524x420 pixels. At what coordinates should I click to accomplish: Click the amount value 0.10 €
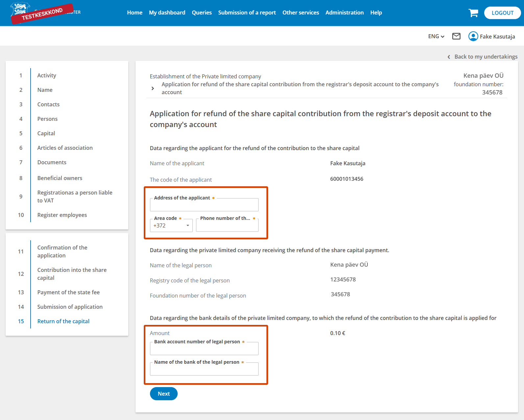(x=337, y=333)
